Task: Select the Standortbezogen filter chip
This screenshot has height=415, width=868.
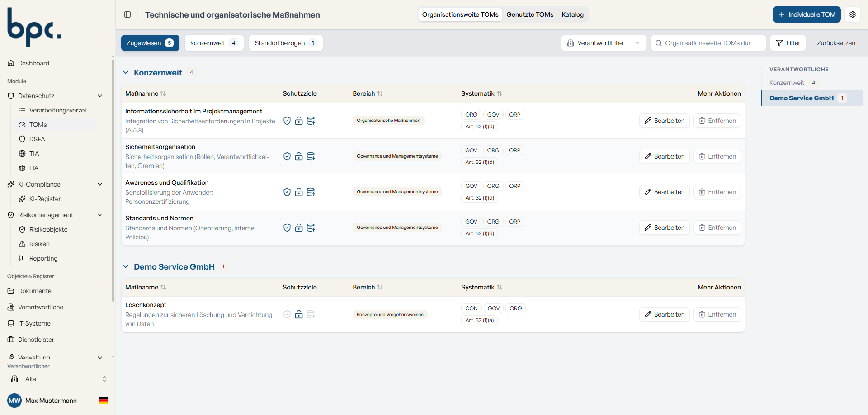Action: point(286,43)
